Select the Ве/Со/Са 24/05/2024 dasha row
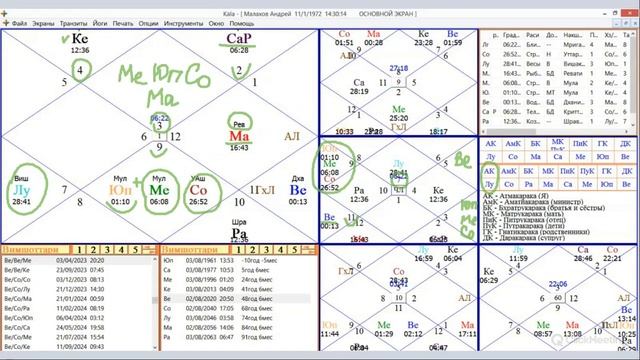 point(77,327)
